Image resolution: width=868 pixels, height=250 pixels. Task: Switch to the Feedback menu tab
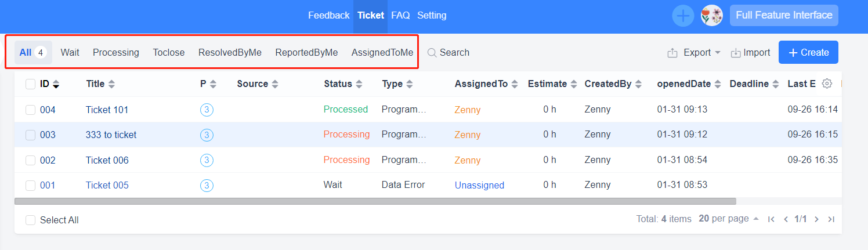(328, 16)
